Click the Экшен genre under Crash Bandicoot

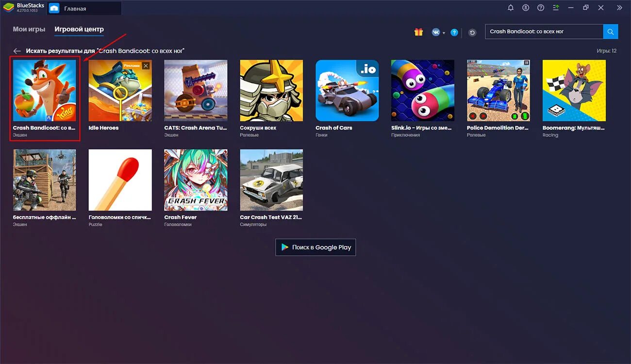click(x=20, y=135)
